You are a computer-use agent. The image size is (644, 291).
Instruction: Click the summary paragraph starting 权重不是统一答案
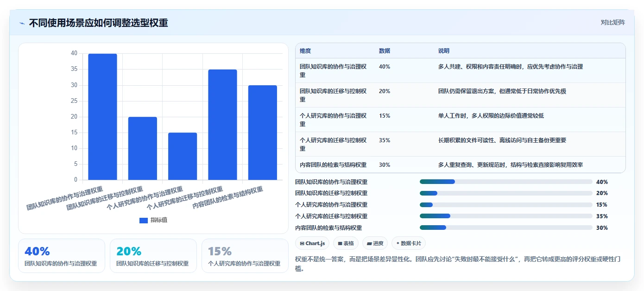458,264
